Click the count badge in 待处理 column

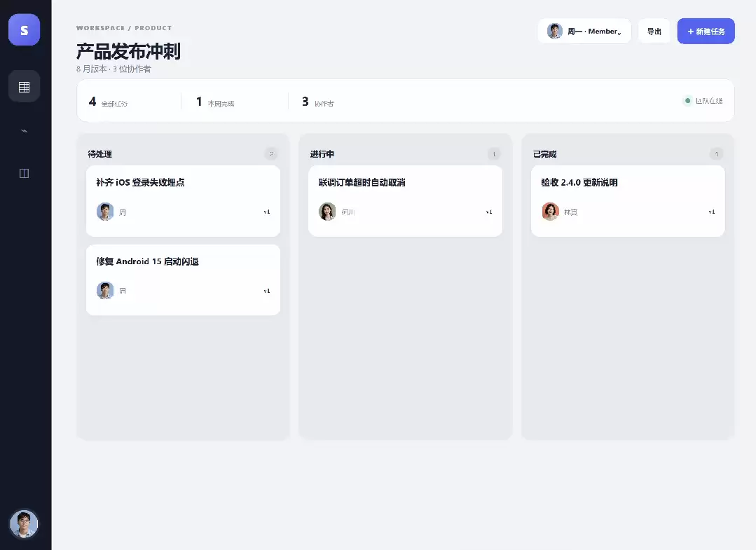click(271, 154)
